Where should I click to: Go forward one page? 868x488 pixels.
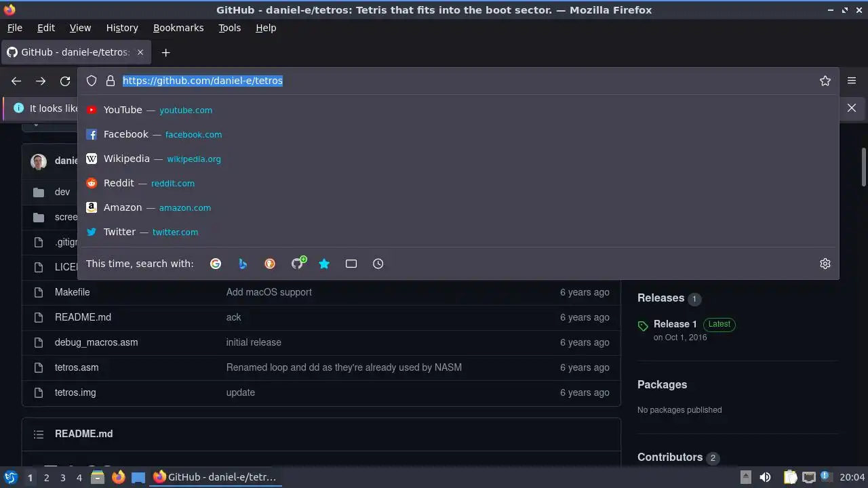pyautogui.click(x=41, y=81)
